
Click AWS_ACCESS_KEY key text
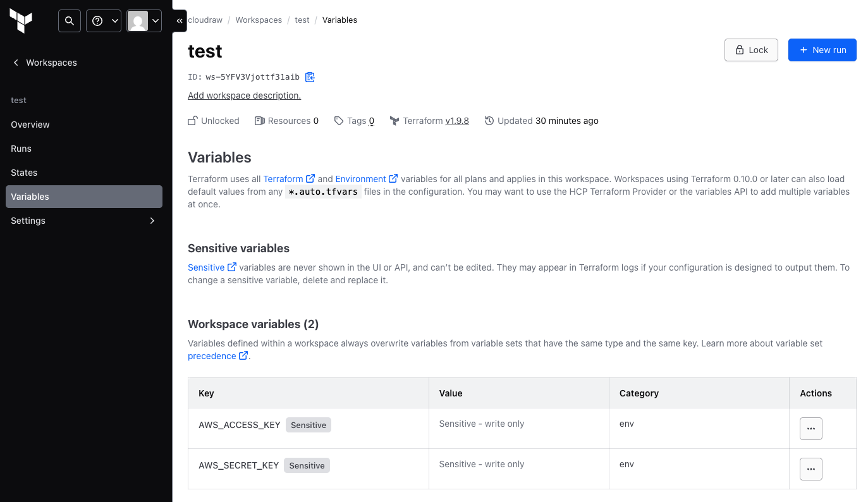pyautogui.click(x=240, y=425)
